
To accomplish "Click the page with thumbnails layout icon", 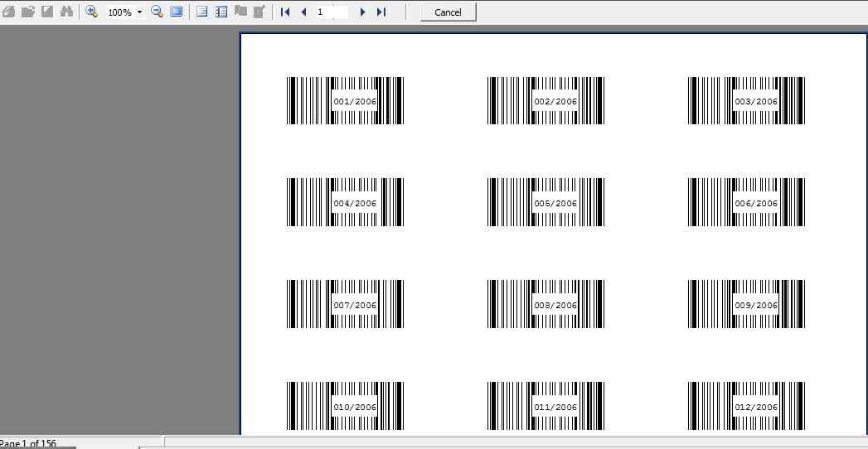I will (x=221, y=12).
